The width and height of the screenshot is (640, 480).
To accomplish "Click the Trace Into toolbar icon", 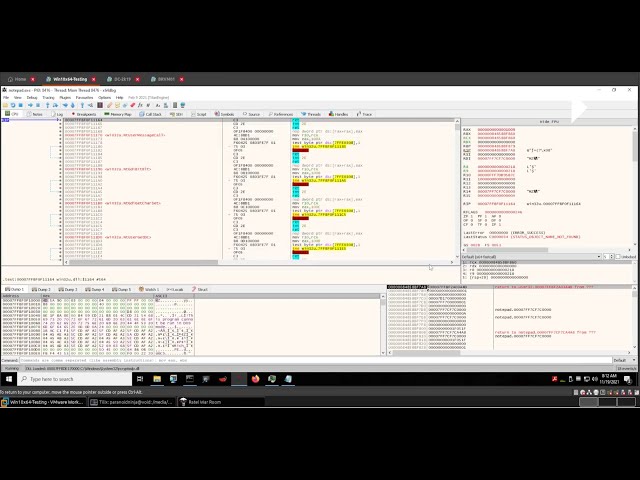I will click(x=65, y=105).
